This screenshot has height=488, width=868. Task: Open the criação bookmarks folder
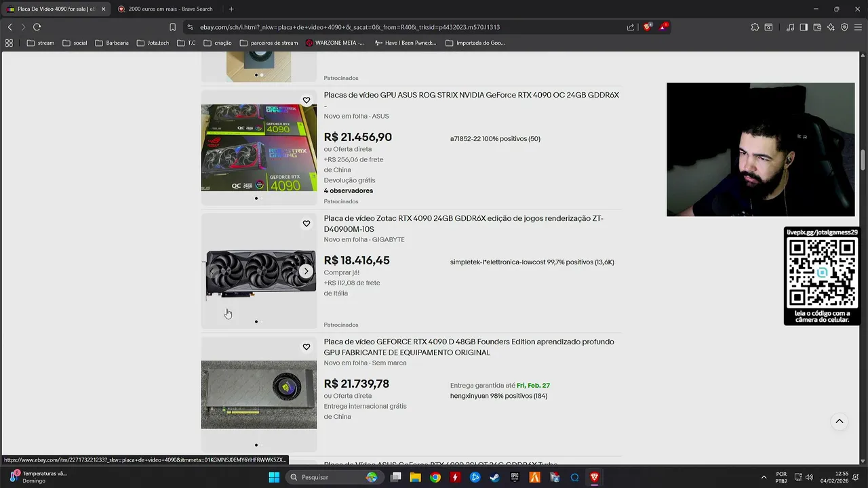(x=217, y=43)
